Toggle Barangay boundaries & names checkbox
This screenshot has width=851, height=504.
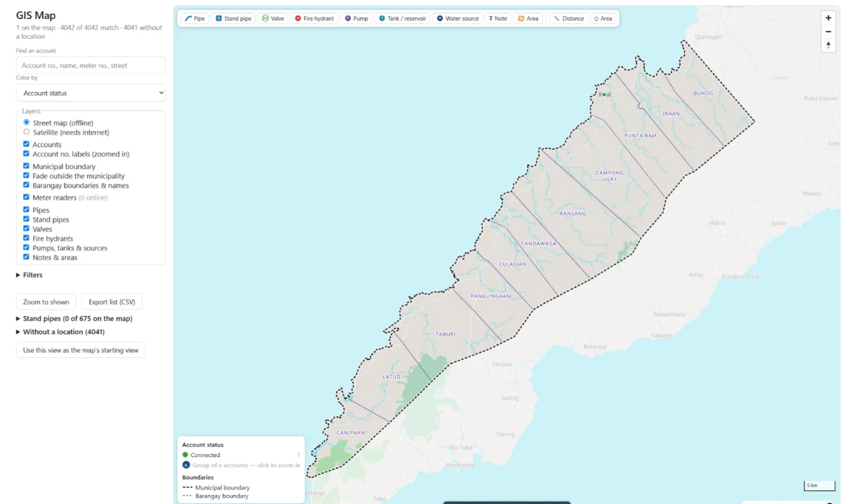26,185
